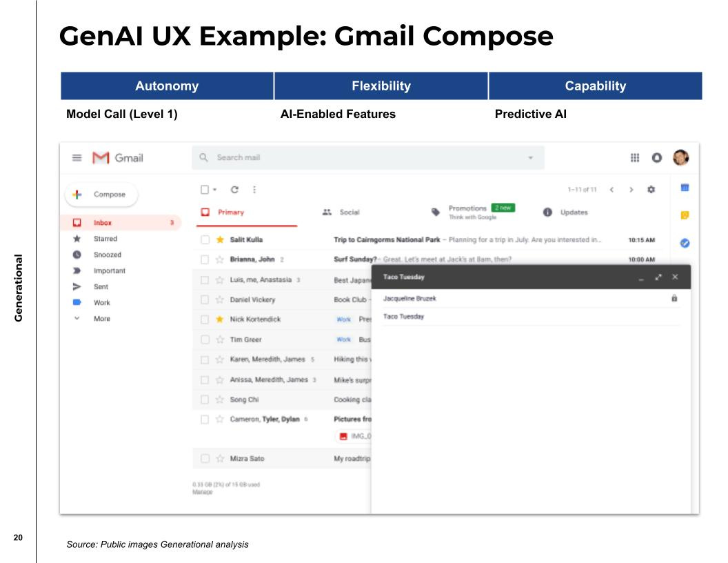Open the Calendar side panel icon
The image size is (728, 563).
coord(685,188)
